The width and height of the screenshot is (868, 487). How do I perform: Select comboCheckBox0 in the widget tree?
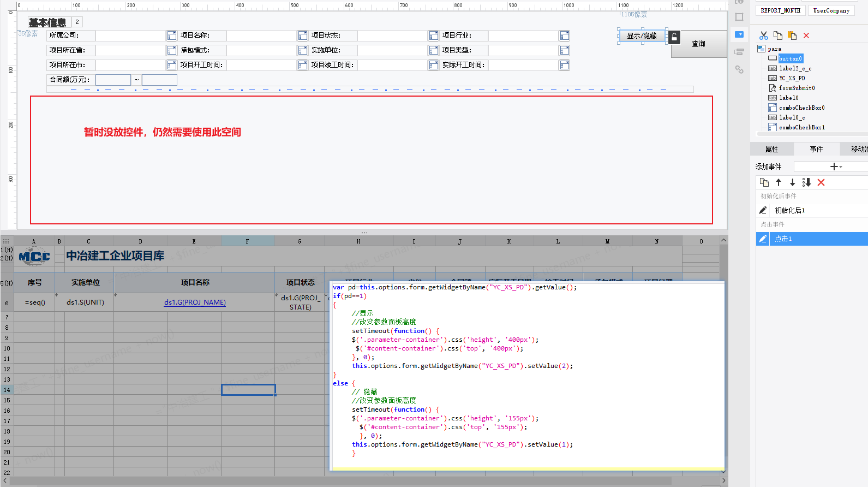coord(801,108)
